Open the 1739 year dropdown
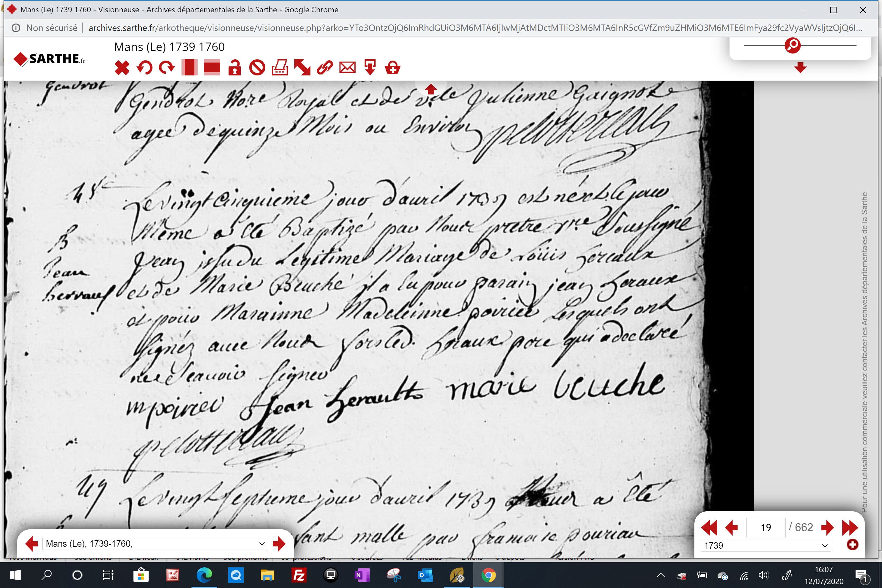Screen dimensions: 882x588 (766, 546)
